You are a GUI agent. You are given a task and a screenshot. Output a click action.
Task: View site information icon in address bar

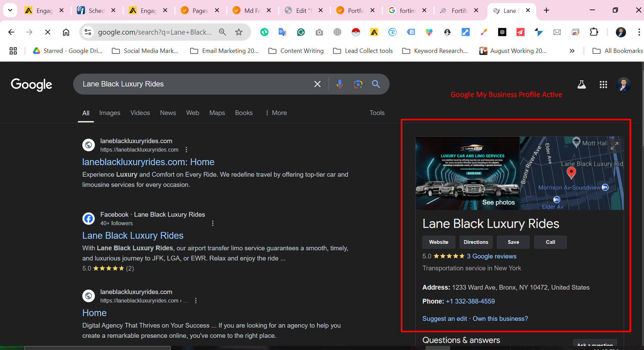click(88, 32)
